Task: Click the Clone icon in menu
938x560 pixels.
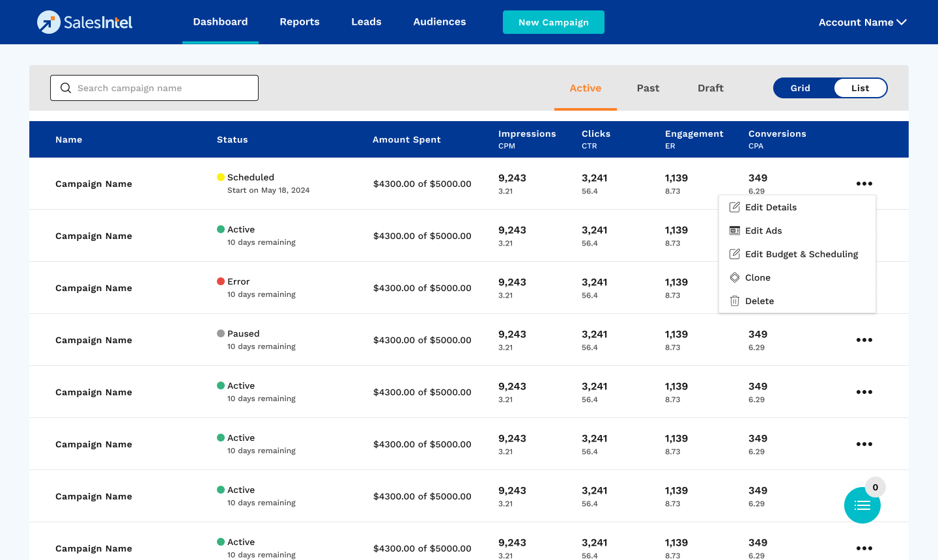Action: coord(735,277)
